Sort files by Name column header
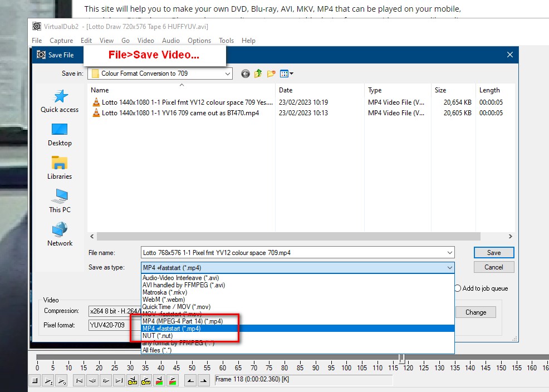This screenshot has width=549, height=392. 182,90
